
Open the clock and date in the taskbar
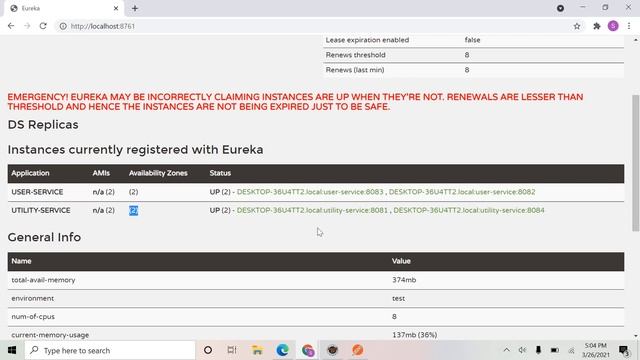click(596, 350)
